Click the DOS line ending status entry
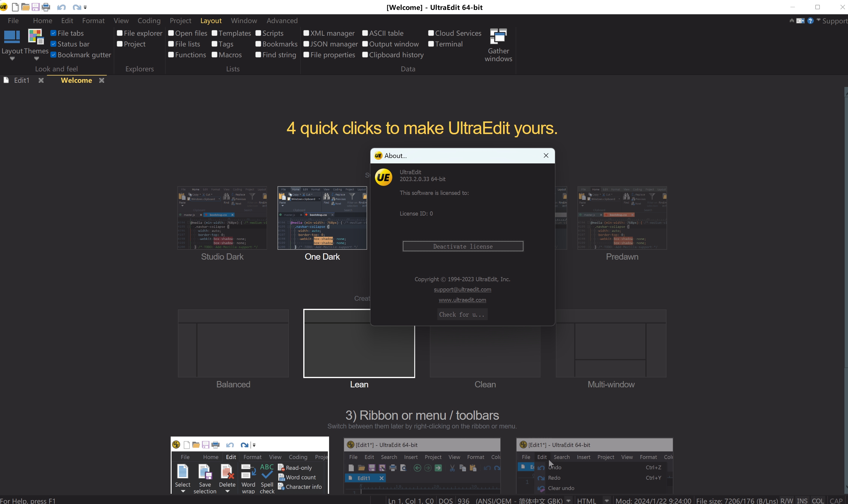The width and height of the screenshot is (848, 504). tap(445, 501)
